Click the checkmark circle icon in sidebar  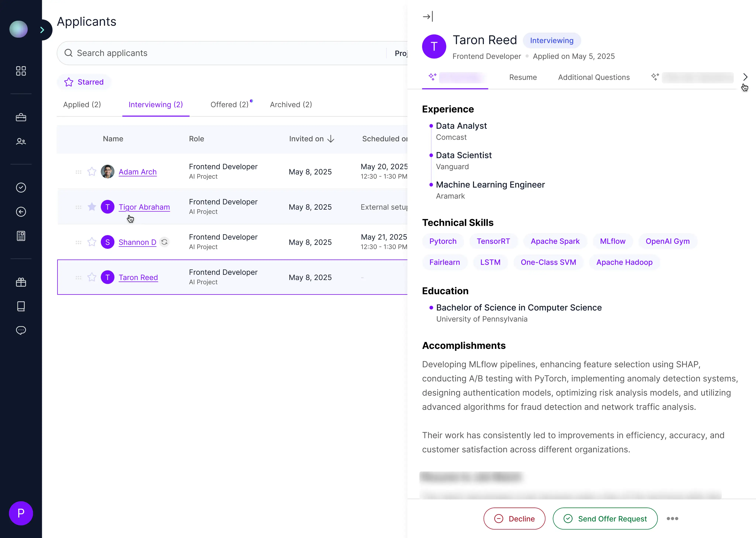[x=21, y=187]
